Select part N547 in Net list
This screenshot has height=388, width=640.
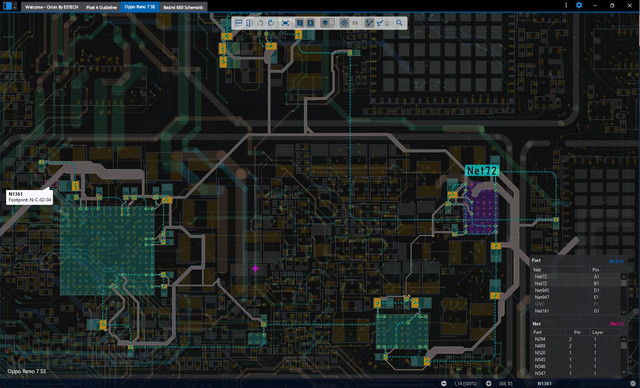(x=576, y=373)
